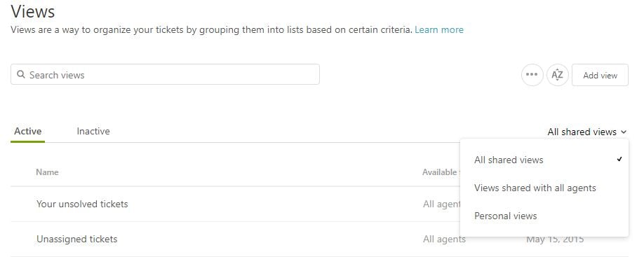
Task: Click the Name column header
Action: pos(47,172)
